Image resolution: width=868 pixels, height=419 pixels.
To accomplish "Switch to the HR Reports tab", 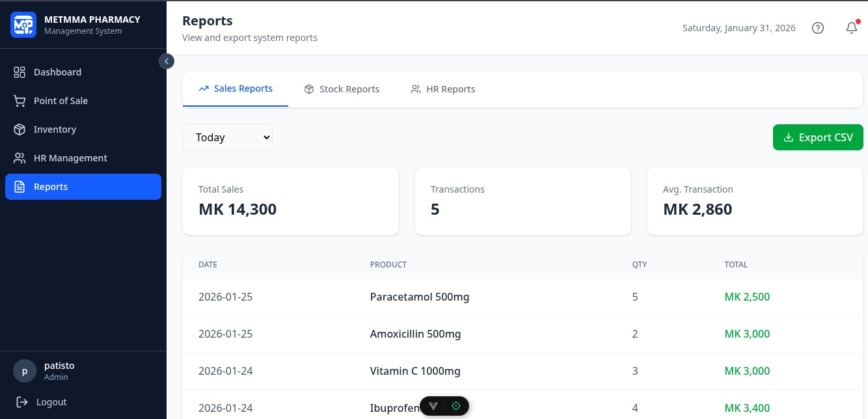I will click(442, 89).
